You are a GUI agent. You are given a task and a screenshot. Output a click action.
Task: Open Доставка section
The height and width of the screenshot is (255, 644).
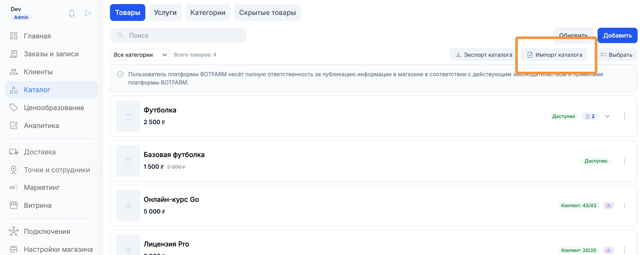tap(51, 152)
